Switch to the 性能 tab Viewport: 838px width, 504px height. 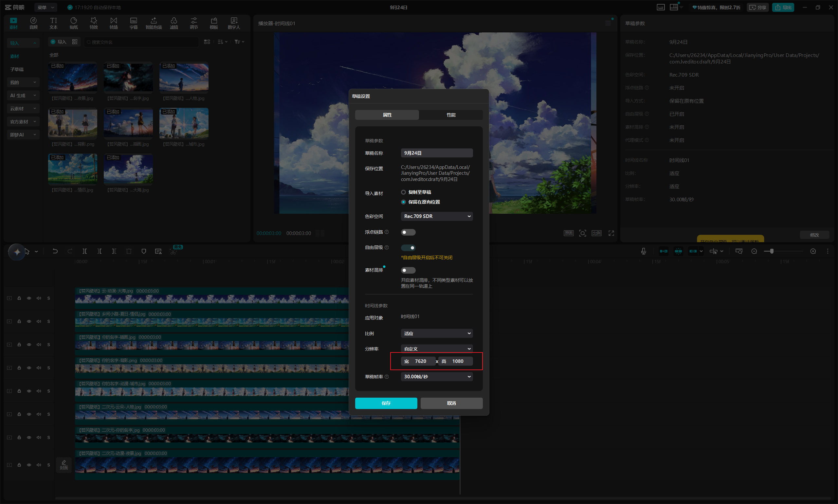pos(451,115)
